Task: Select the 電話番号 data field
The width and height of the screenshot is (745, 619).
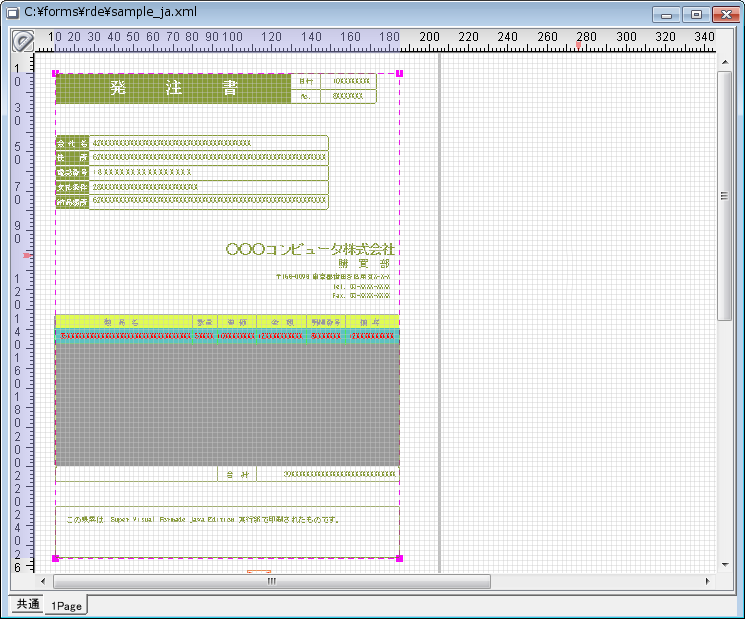Action: click(209, 172)
